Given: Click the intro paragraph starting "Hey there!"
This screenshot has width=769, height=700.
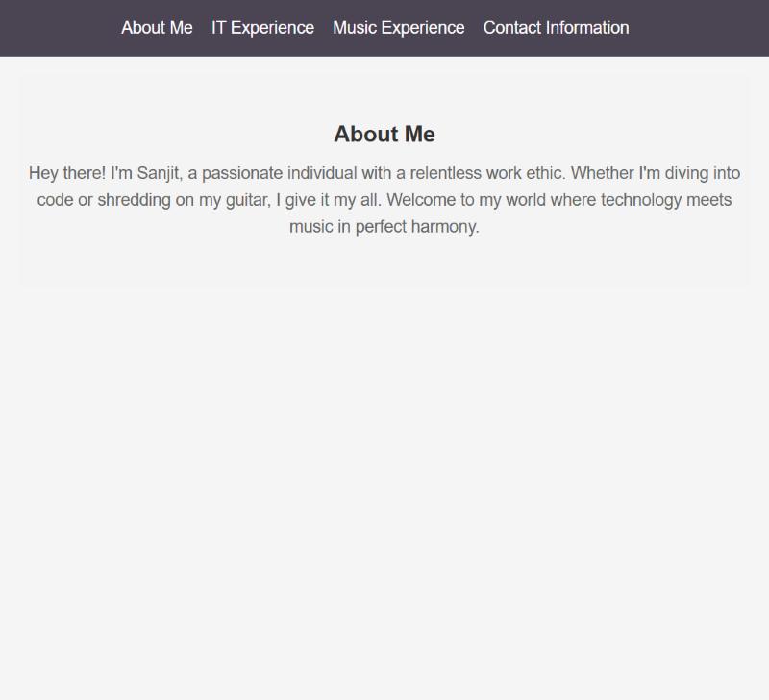Looking at the screenshot, I should pyautogui.click(x=384, y=200).
